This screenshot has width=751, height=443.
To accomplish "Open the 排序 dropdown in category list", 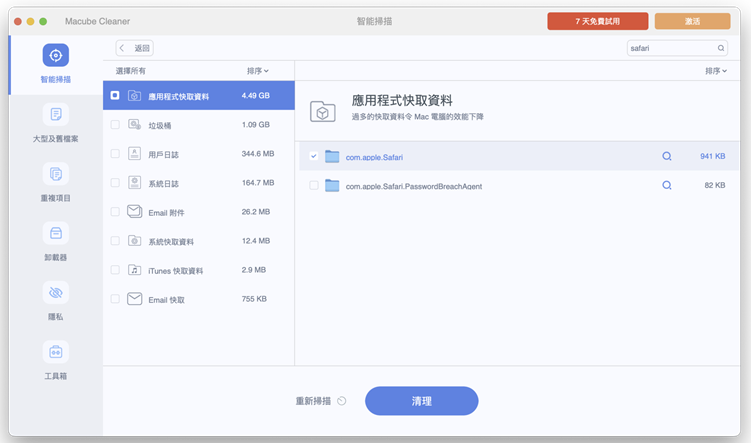I will tap(258, 71).
